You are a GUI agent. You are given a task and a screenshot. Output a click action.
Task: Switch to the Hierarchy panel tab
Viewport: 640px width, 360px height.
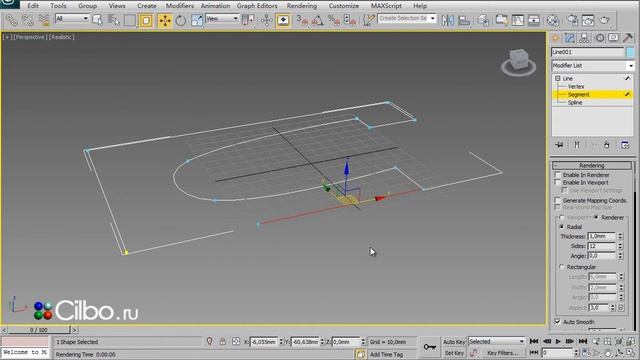point(584,38)
